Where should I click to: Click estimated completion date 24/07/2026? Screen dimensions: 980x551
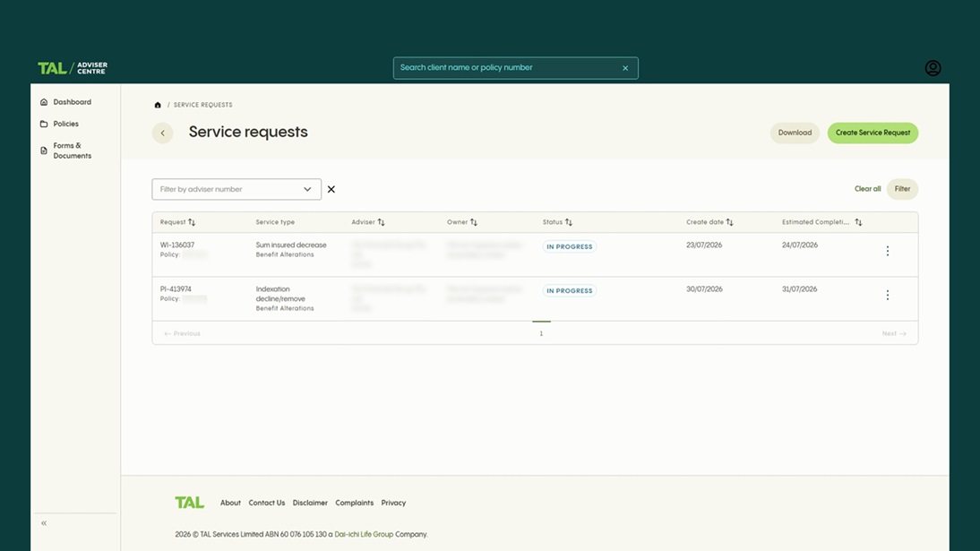(x=799, y=245)
